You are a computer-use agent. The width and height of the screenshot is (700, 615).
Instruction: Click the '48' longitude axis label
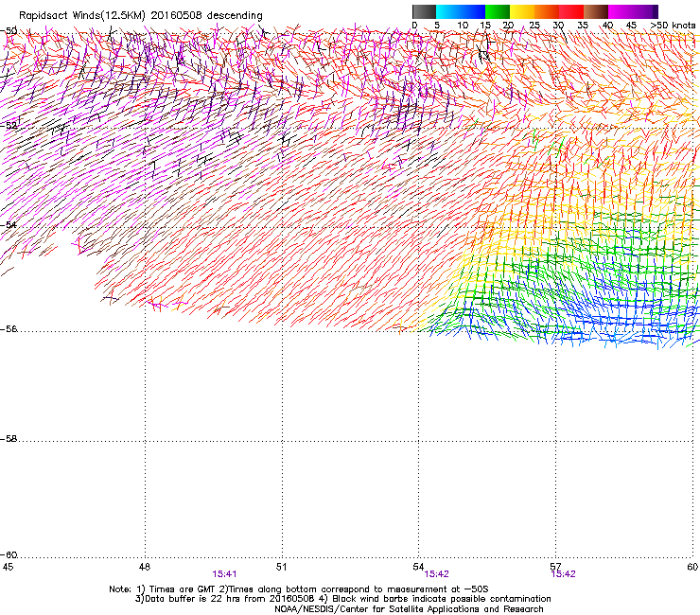(145, 567)
